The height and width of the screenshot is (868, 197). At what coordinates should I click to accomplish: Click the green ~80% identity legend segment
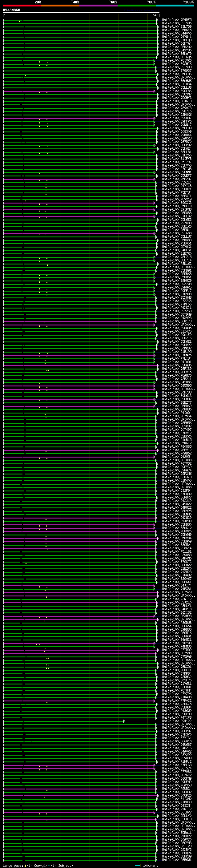[137, 6]
